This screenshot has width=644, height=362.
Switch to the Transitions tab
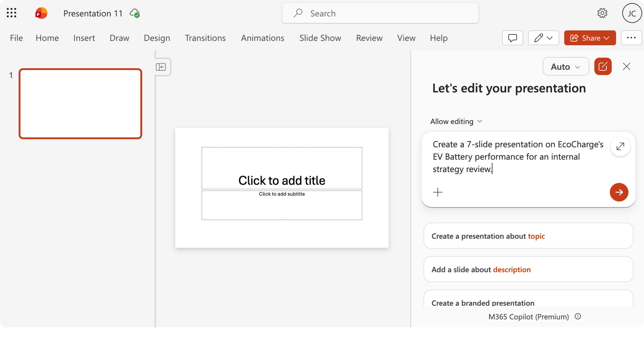tap(205, 38)
